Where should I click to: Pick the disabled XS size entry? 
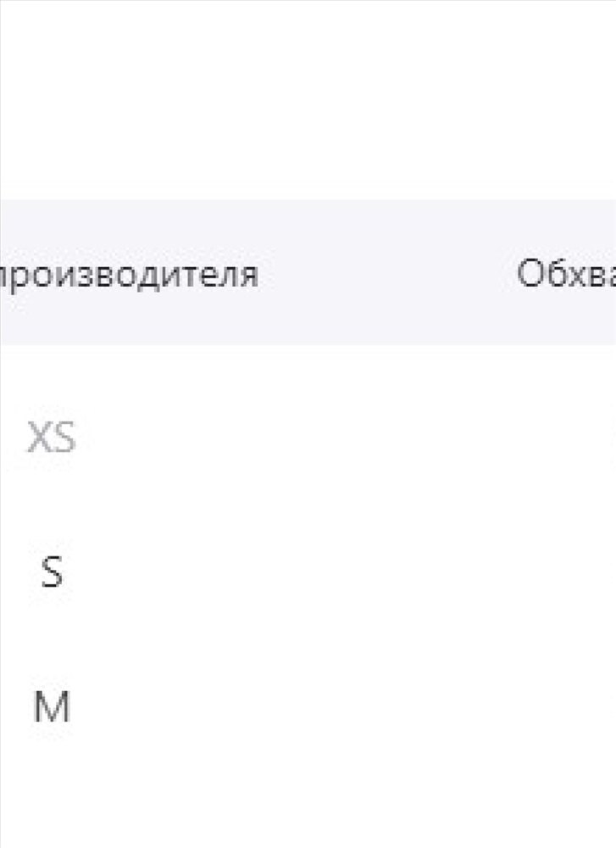tap(52, 437)
